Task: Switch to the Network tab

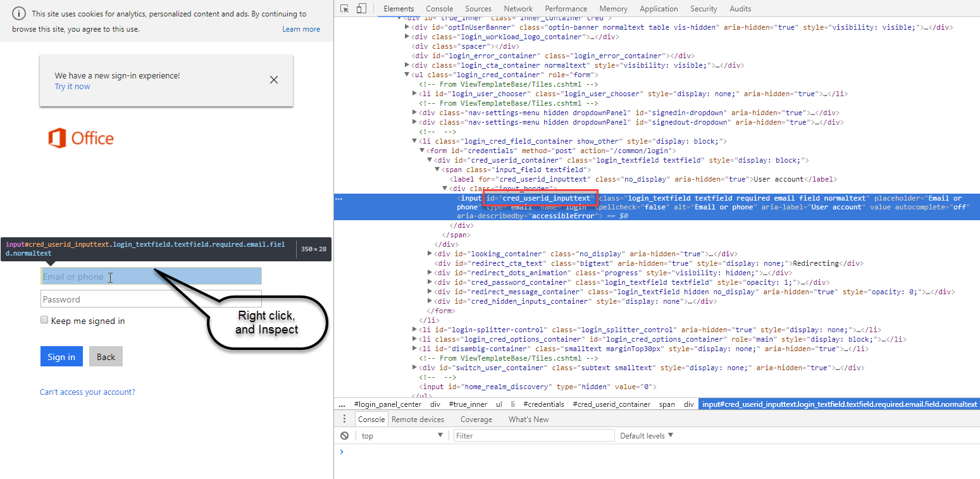Action: (518, 9)
